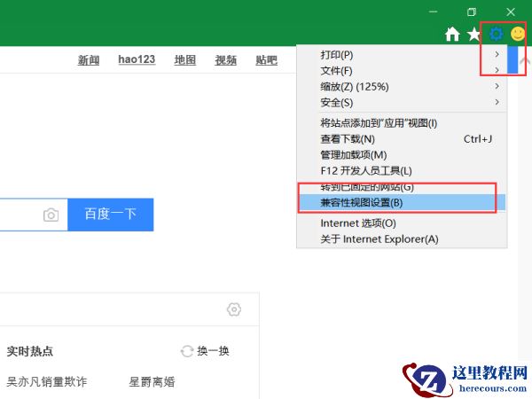Open the 视频 link
The height and width of the screenshot is (399, 532).
(x=225, y=60)
